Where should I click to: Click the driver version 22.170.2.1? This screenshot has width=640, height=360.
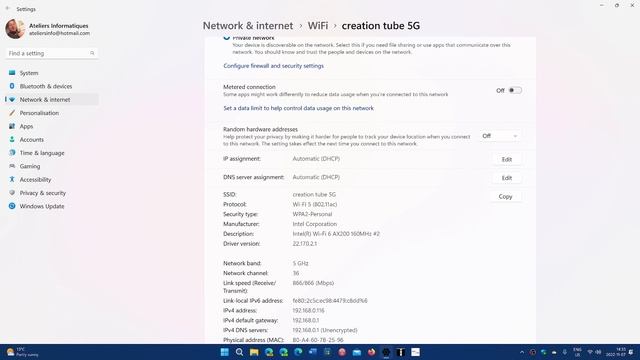[x=304, y=244]
